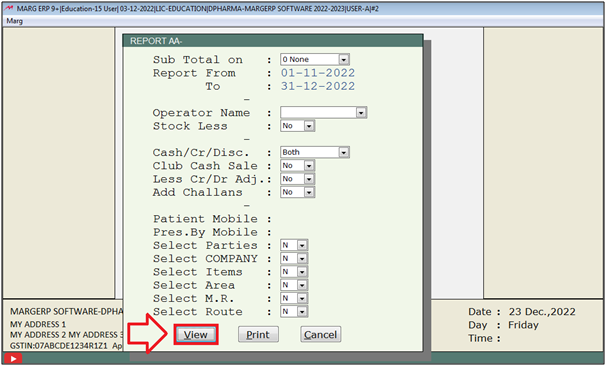607x366 pixels.
Task: Click the day text Friday
Action: click(523, 325)
